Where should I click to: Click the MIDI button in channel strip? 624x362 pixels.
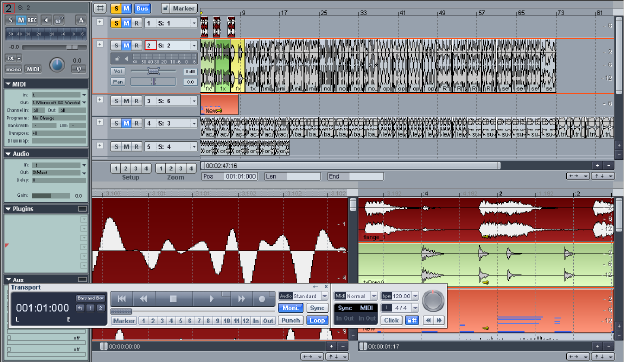tap(33, 69)
